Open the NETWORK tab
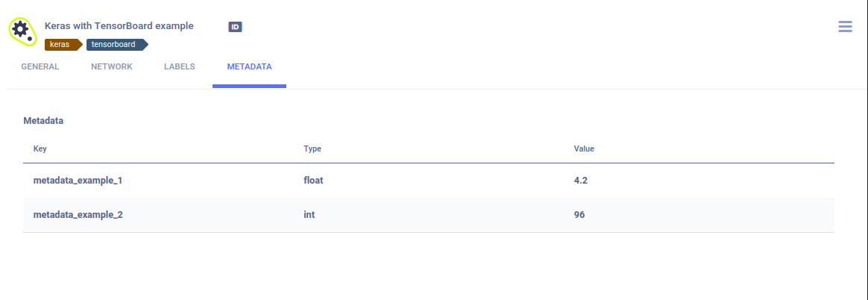Image resolution: width=868 pixels, height=300 pixels. tap(112, 66)
